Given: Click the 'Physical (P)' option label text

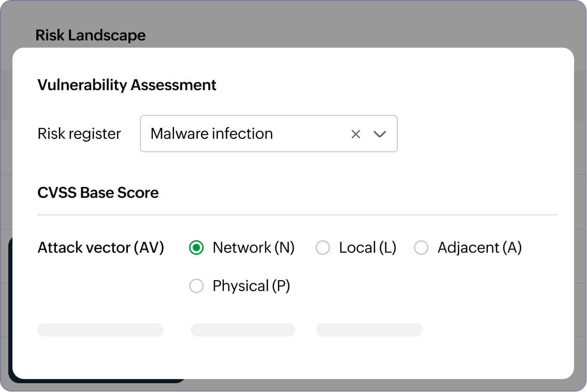Looking at the screenshot, I should click(x=251, y=286).
